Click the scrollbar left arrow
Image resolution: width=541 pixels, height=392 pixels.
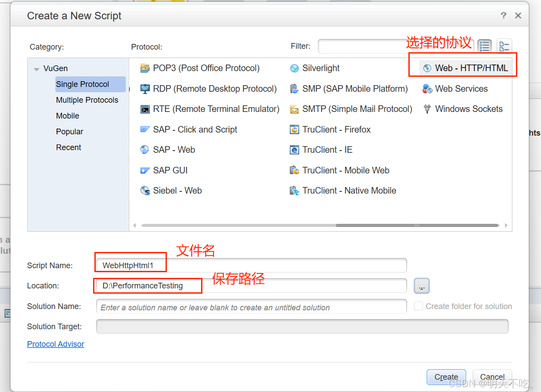click(x=134, y=226)
